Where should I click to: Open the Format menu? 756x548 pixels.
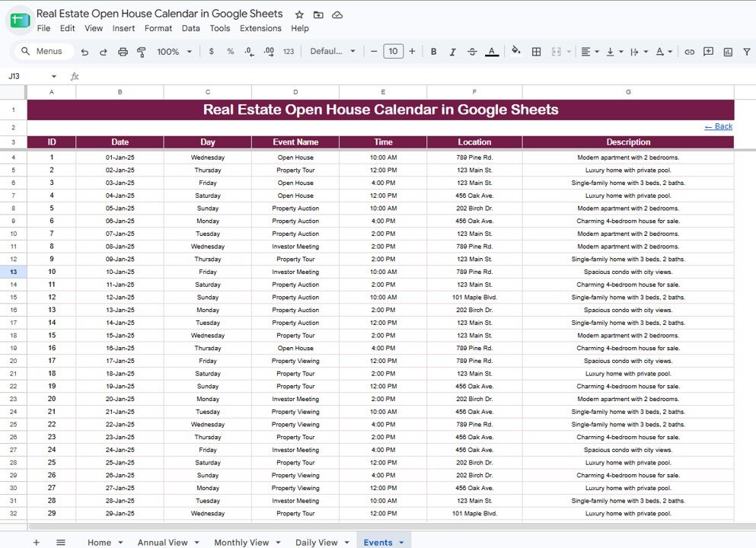point(158,28)
